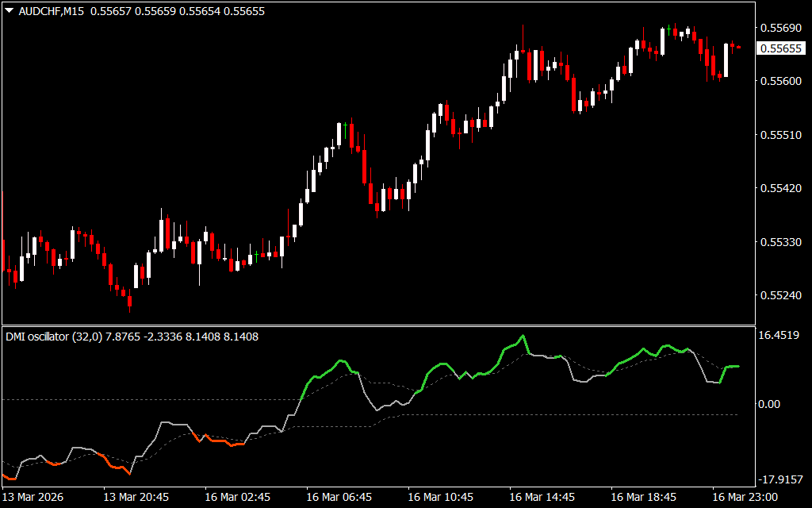
Task: Open the chart menu triangle beside AUDCHF,M15
Action: click(x=9, y=11)
